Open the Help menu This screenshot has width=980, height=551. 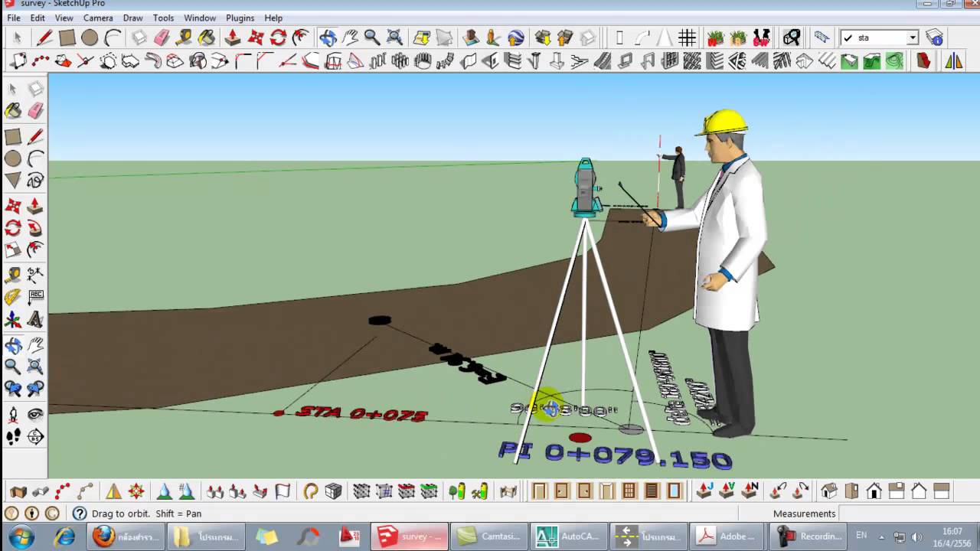273,18
